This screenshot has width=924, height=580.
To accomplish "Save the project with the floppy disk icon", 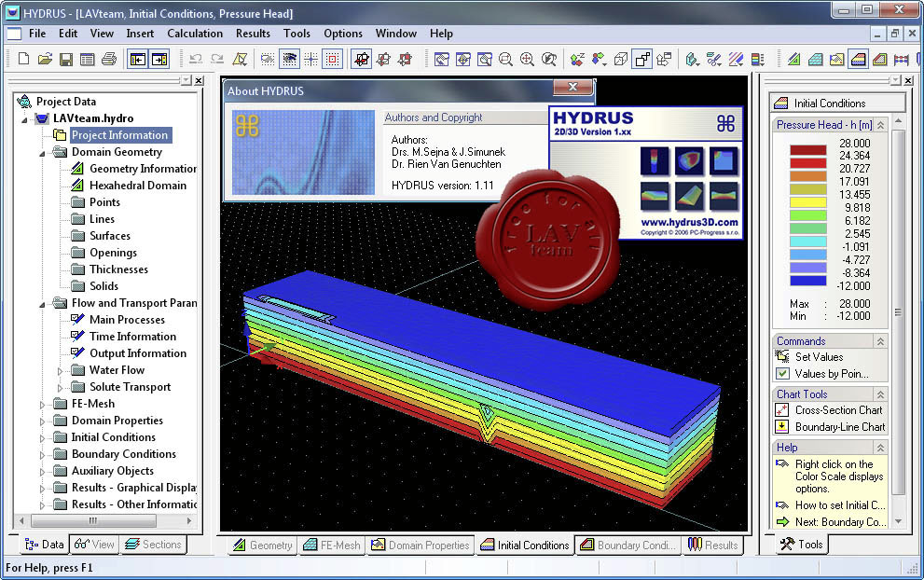I will [66, 59].
